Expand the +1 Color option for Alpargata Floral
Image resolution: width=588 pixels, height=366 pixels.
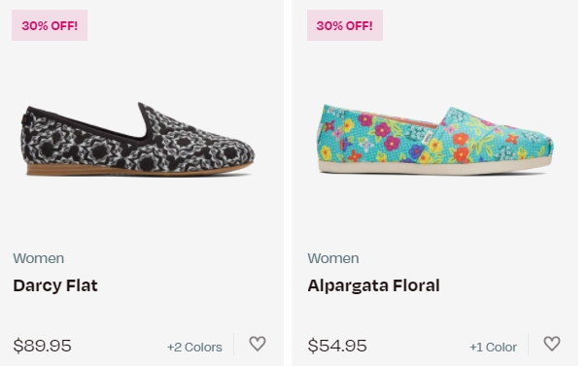tap(493, 347)
